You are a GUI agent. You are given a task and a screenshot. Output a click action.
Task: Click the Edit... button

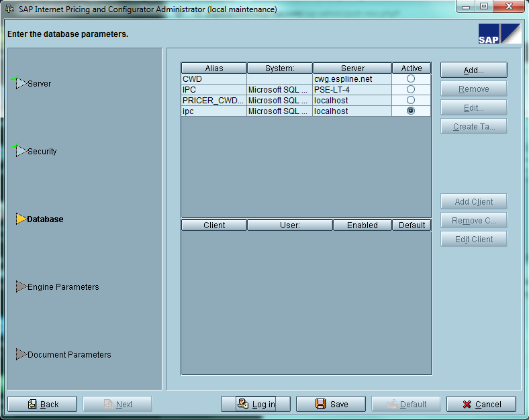(474, 108)
